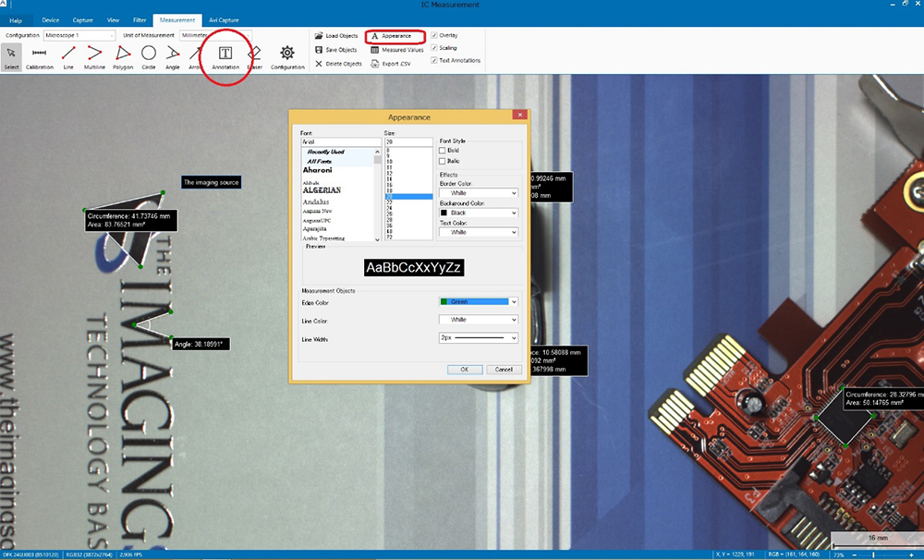
Task: Select the Multiline tool
Action: (x=94, y=57)
